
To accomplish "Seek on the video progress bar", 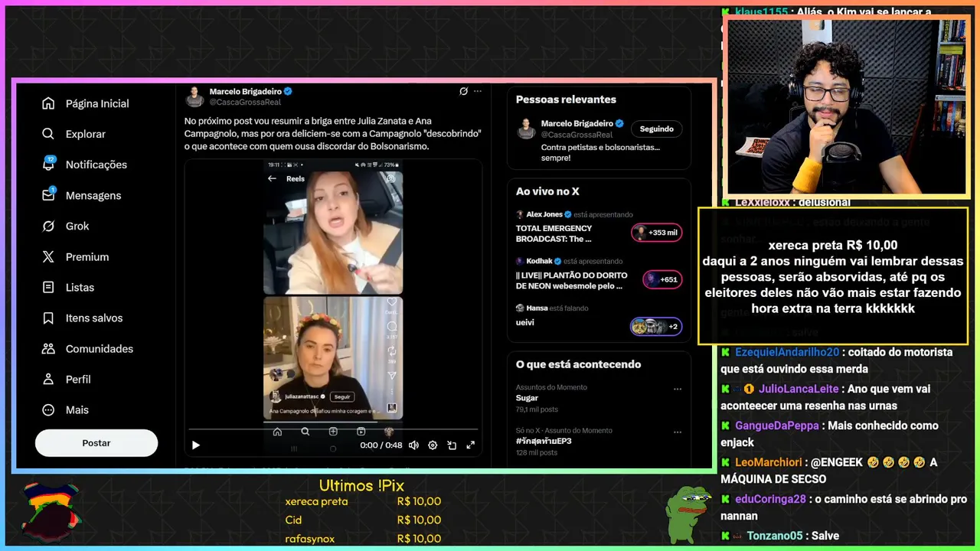I will [333, 429].
